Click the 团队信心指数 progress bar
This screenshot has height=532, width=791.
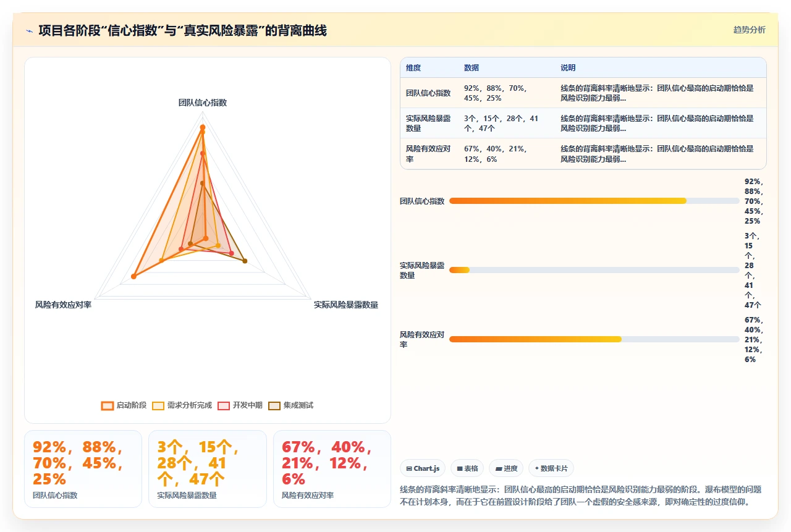594,201
